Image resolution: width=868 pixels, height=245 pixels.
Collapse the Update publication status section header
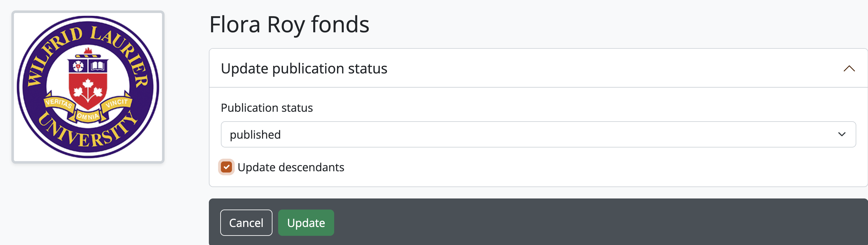538,68
